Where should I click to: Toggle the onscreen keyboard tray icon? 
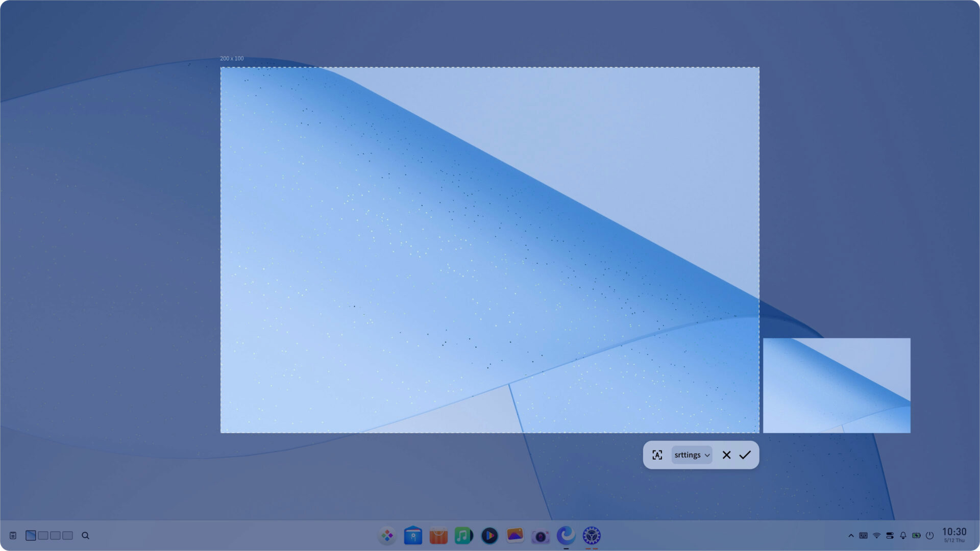click(864, 536)
